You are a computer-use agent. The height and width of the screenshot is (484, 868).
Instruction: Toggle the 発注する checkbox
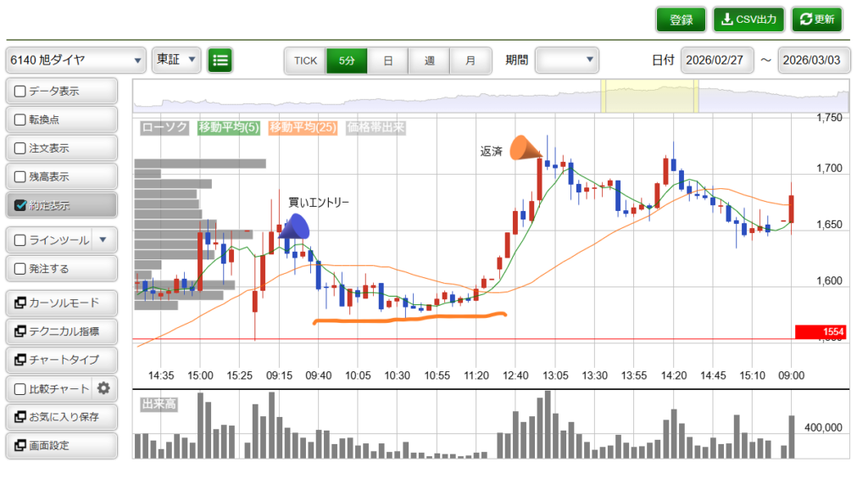tap(20, 269)
